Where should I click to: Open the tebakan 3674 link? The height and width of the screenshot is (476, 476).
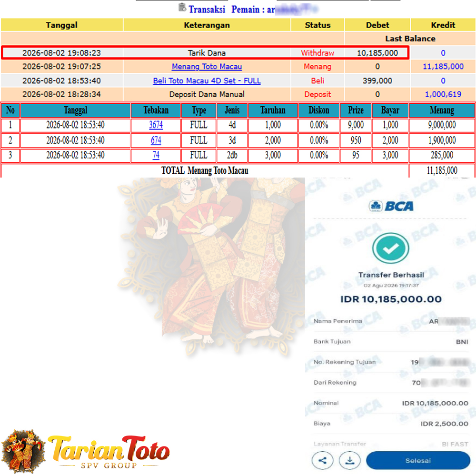point(156,125)
